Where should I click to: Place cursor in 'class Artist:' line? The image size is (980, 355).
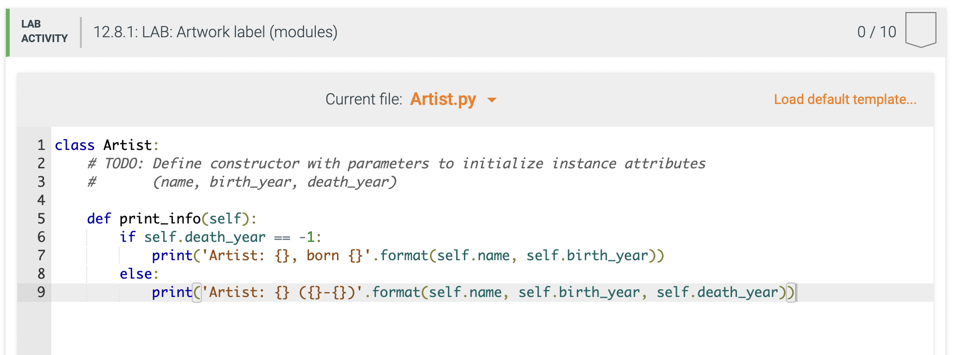(107, 145)
